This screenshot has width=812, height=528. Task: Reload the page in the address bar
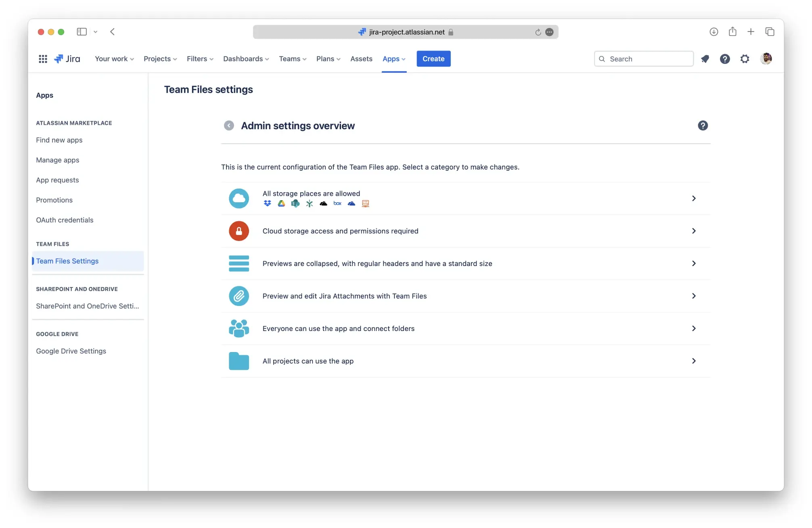(538, 32)
